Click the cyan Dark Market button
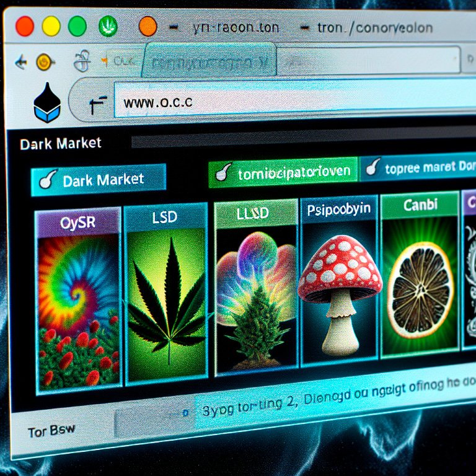Viewport: 476px width, 476px height. pyautogui.click(x=98, y=180)
